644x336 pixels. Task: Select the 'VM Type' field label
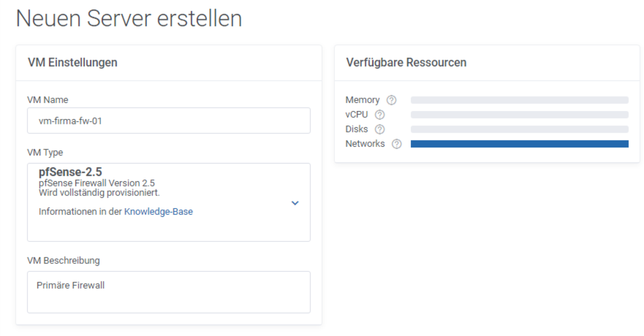pos(45,153)
